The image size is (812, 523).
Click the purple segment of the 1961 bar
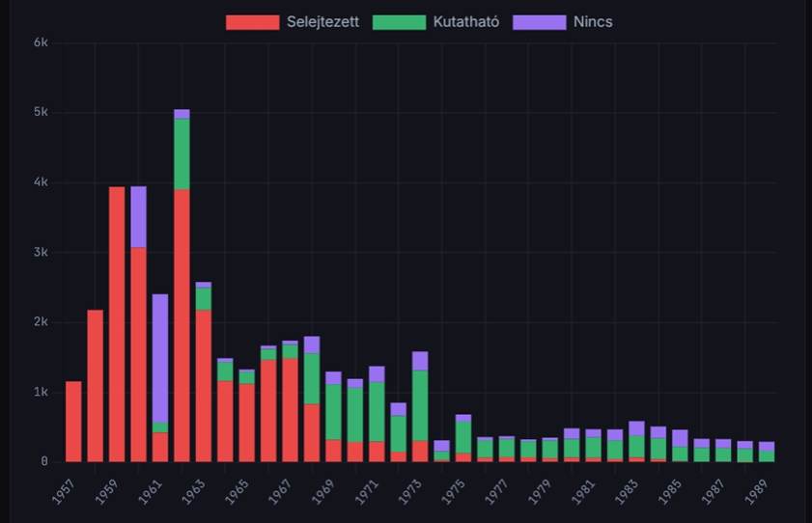[x=160, y=359]
